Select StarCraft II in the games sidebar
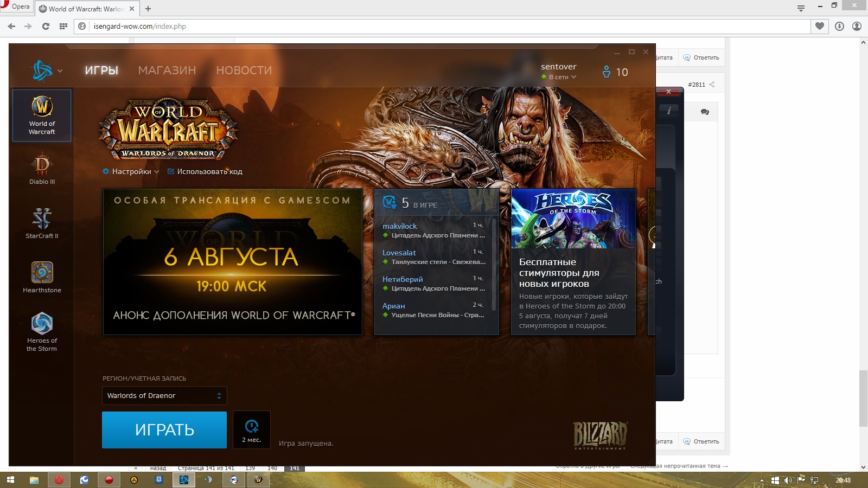 (x=42, y=223)
